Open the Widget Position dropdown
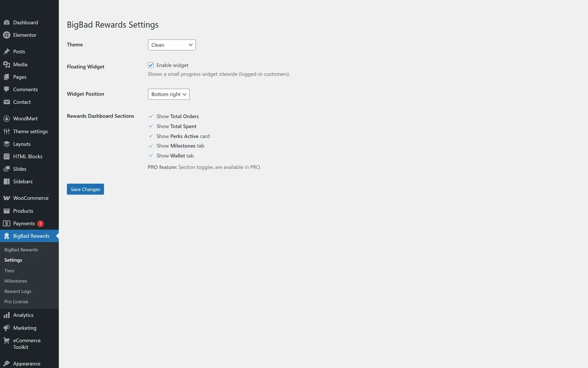The width and height of the screenshot is (588, 368). click(169, 94)
